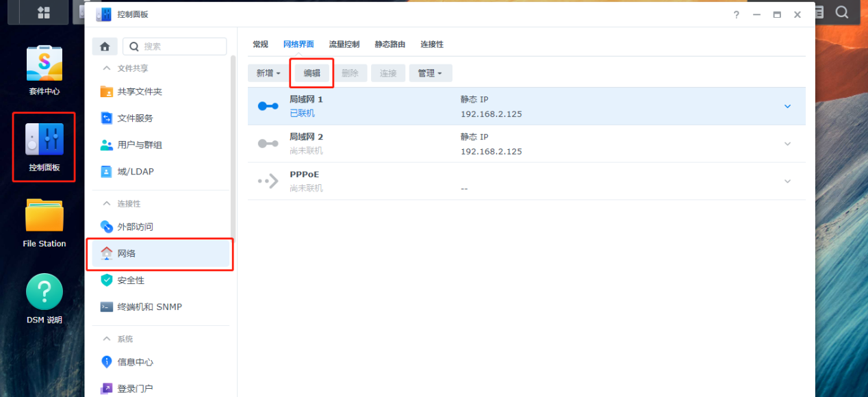The image size is (868, 397).
Task: Open the Manage (管理) dropdown button
Action: pyautogui.click(x=430, y=73)
